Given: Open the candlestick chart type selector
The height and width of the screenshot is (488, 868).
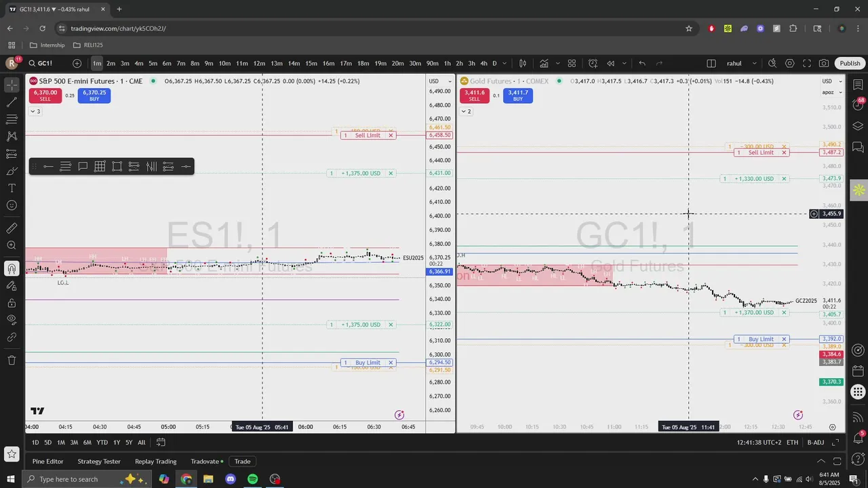Looking at the screenshot, I should (523, 63).
